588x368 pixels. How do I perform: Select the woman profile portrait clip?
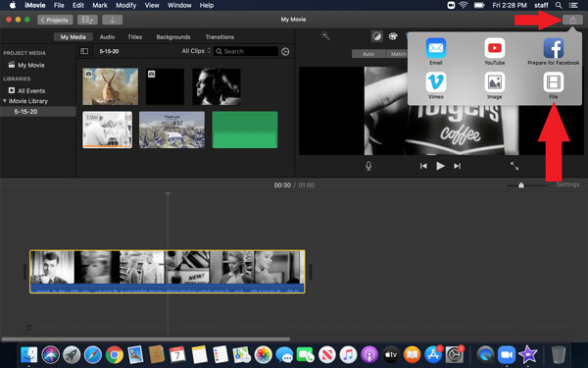217,86
